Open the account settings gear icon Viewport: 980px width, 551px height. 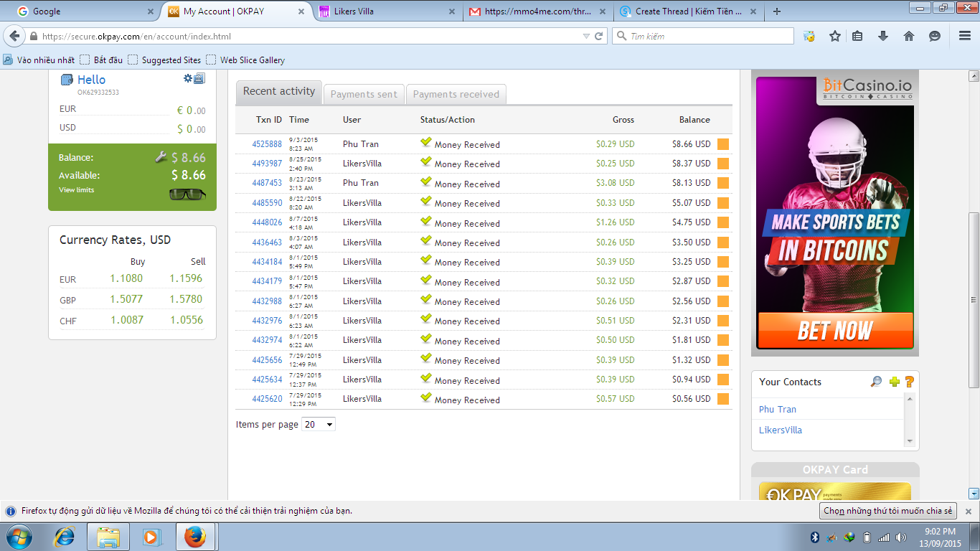188,78
